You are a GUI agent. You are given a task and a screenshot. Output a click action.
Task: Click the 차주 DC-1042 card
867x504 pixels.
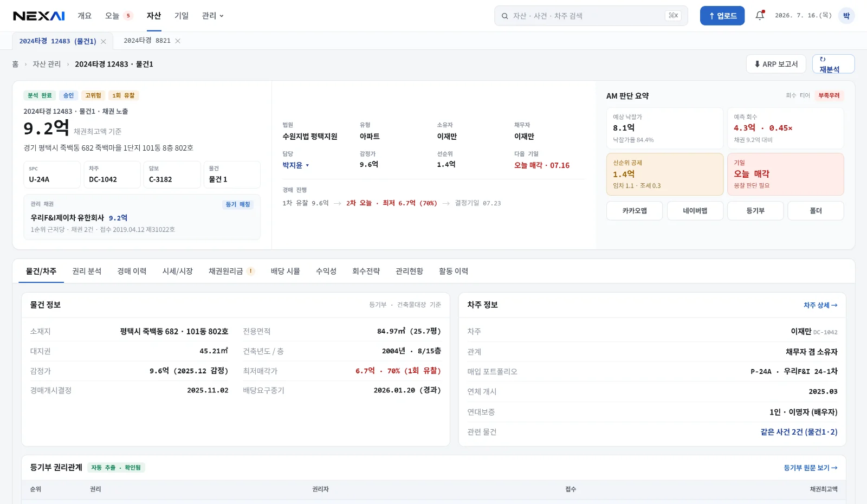112,175
